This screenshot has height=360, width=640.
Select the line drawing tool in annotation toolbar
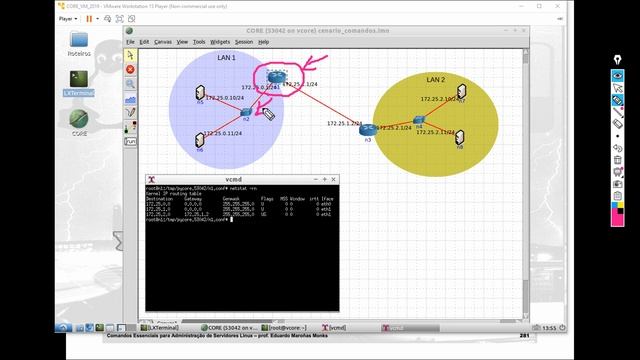click(618, 112)
